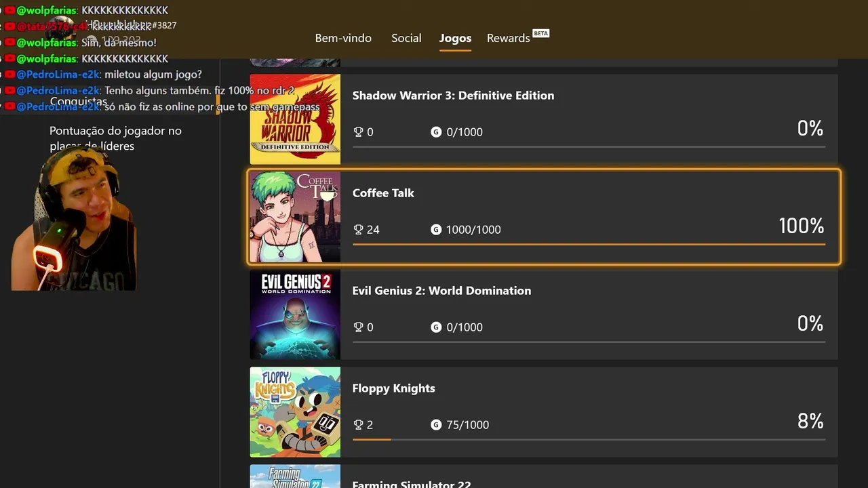
Task: Click Floppy Knights 8% completion value
Action: tap(810, 421)
